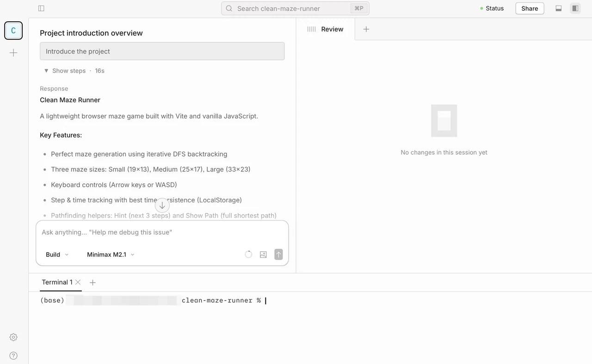Click the Key Features heading
The image size is (592, 364).
(61, 135)
